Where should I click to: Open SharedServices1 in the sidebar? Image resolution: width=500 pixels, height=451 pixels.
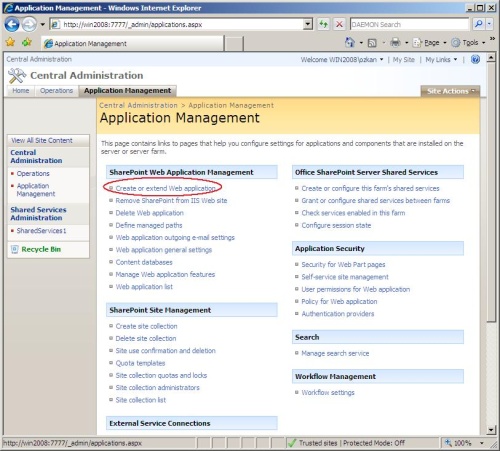point(41,231)
